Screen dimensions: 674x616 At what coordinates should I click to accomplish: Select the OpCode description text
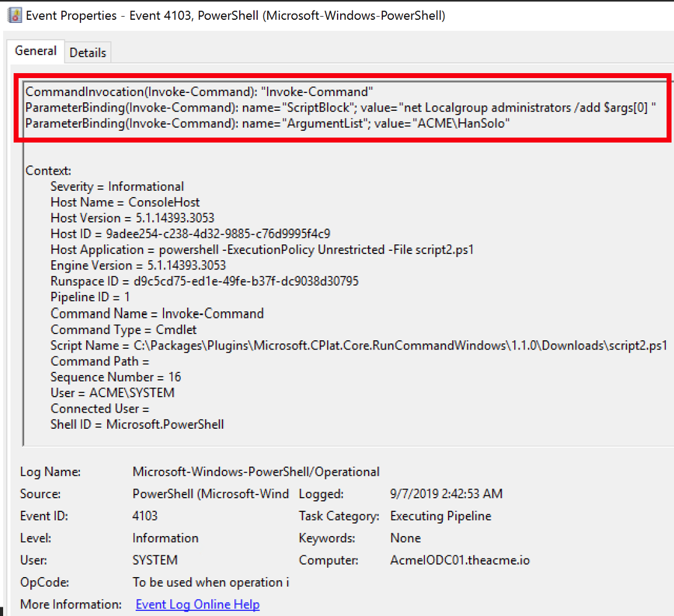tap(211, 582)
